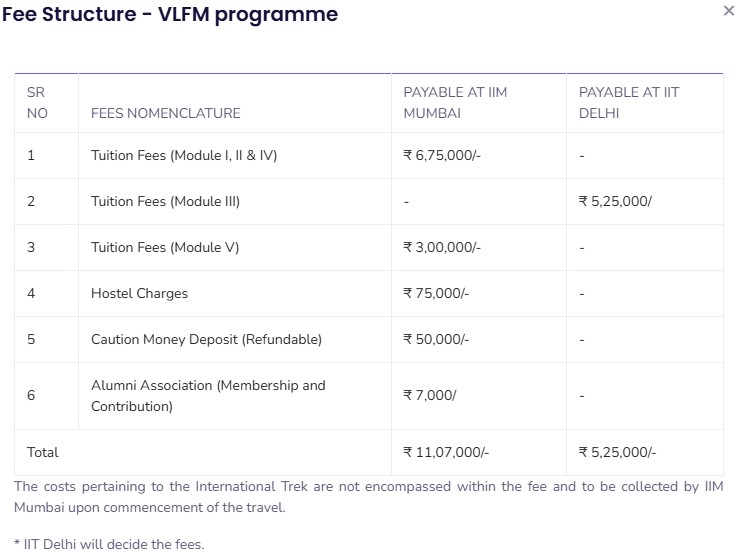Click the ₹ 7,000/ alumni amount
739x559 pixels.
click(x=430, y=395)
